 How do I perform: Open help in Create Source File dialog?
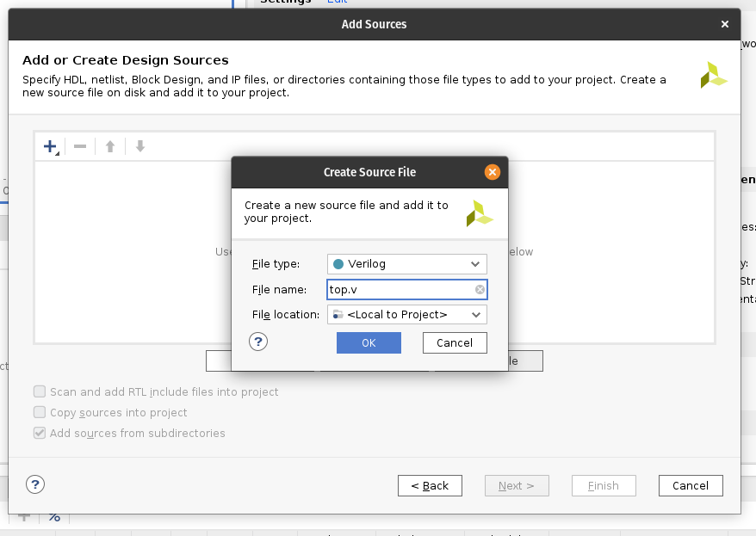click(258, 342)
